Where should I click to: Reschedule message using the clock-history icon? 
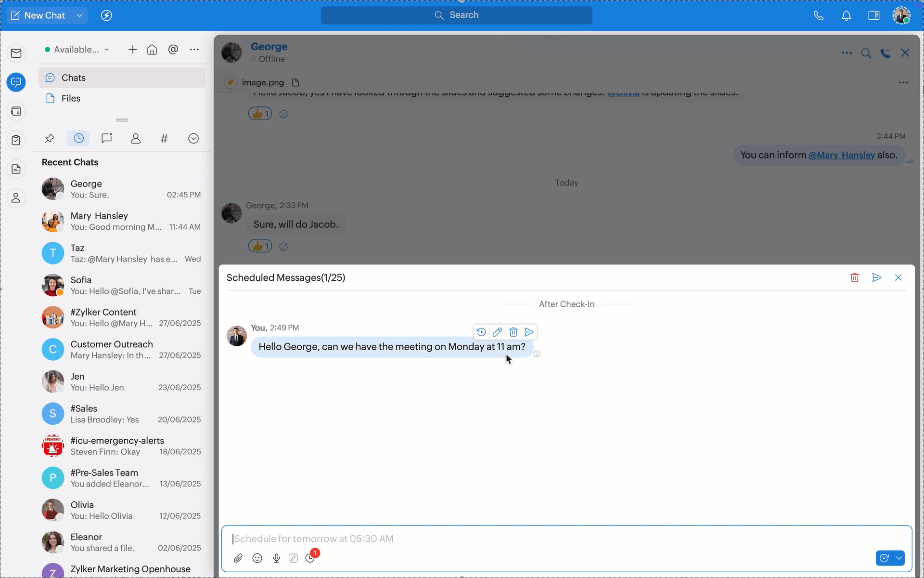pos(481,332)
